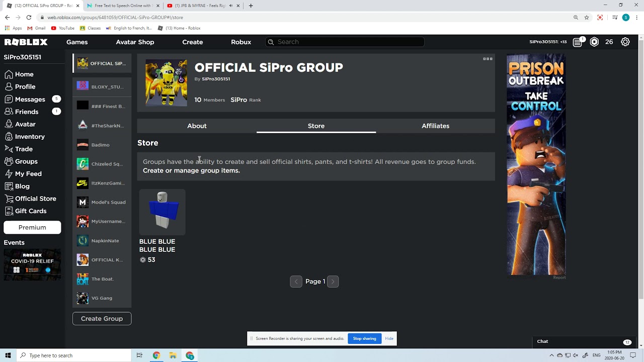Open the group three-dot options menu
This screenshot has height=362, width=644.
(x=488, y=59)
